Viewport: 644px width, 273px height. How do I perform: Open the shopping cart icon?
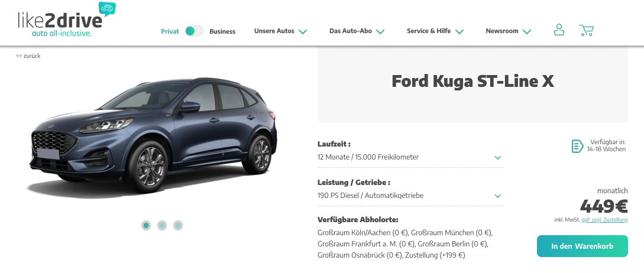coord(586,30)
